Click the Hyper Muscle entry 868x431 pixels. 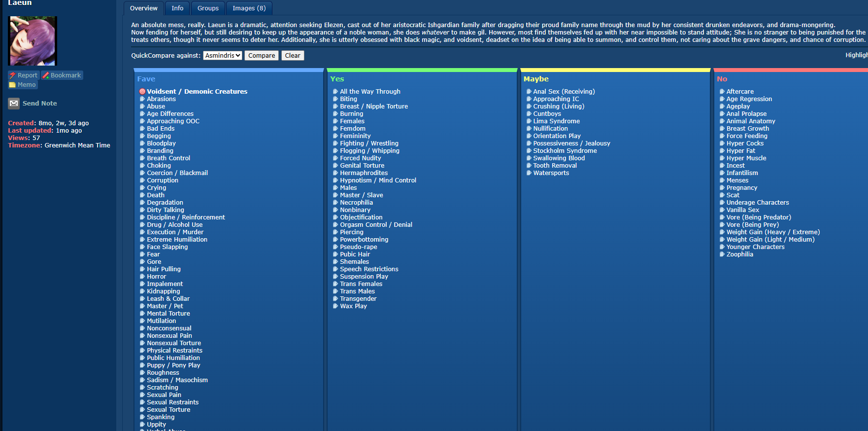[746, 158]
